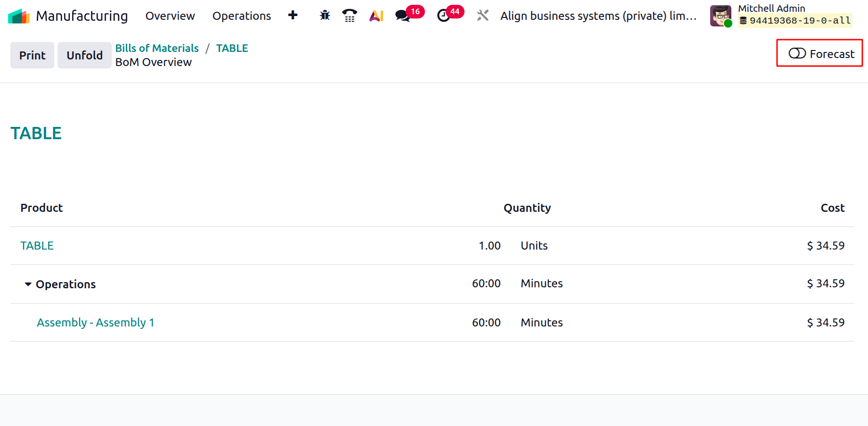Launch the AI assistant icon
868x426 pixels.
tap(376, 16)
